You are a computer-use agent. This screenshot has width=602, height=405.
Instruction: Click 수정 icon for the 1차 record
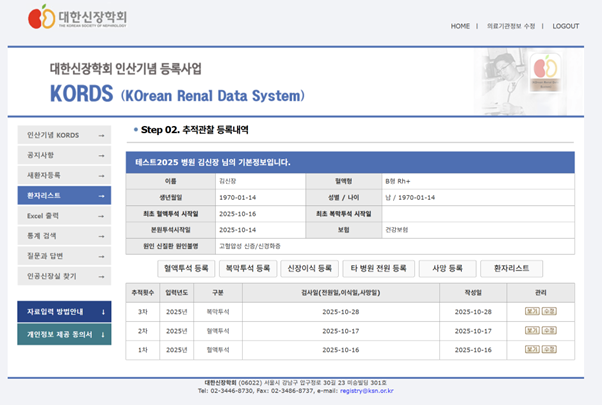[549, 350]
